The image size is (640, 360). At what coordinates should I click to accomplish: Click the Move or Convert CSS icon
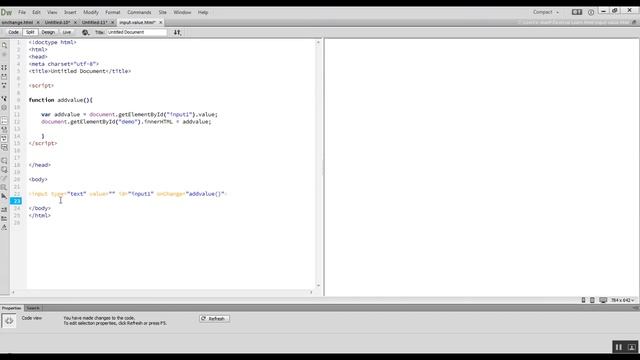(4, 196)
